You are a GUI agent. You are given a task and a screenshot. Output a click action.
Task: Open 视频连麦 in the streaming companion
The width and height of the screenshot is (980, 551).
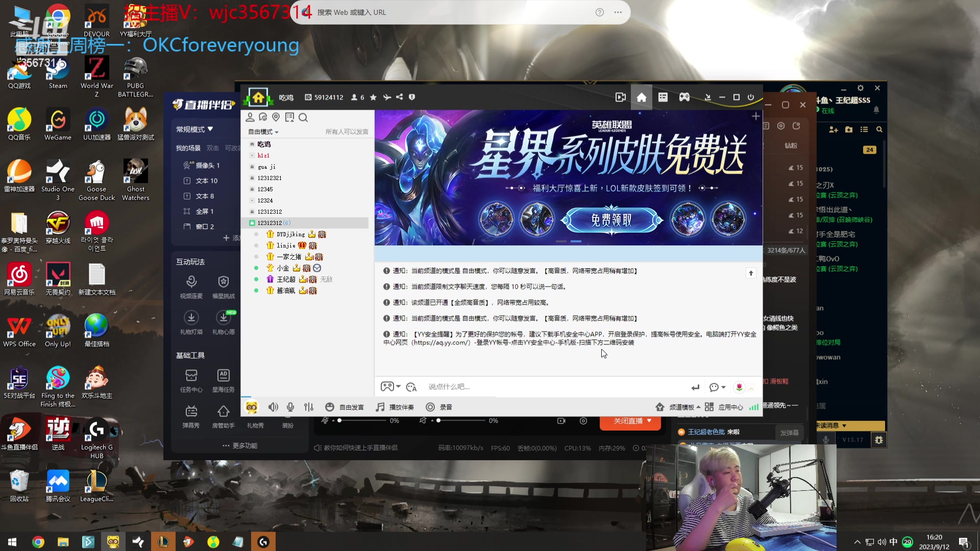(191, 287)
